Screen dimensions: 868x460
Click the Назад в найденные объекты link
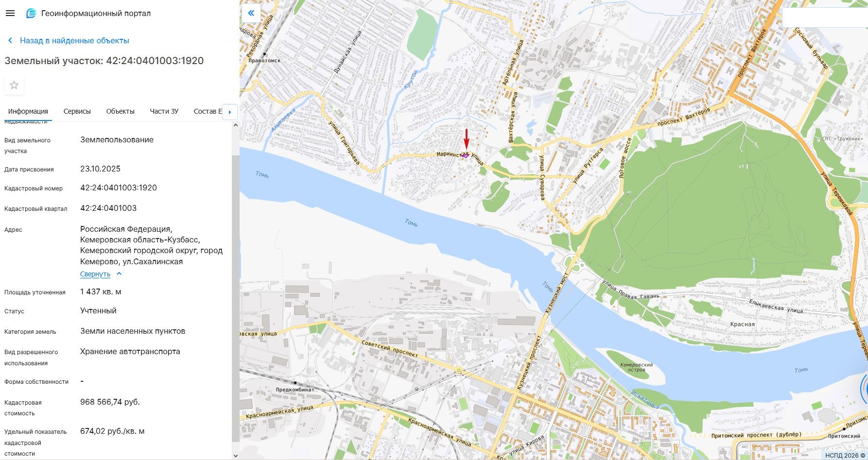(74, 41)
